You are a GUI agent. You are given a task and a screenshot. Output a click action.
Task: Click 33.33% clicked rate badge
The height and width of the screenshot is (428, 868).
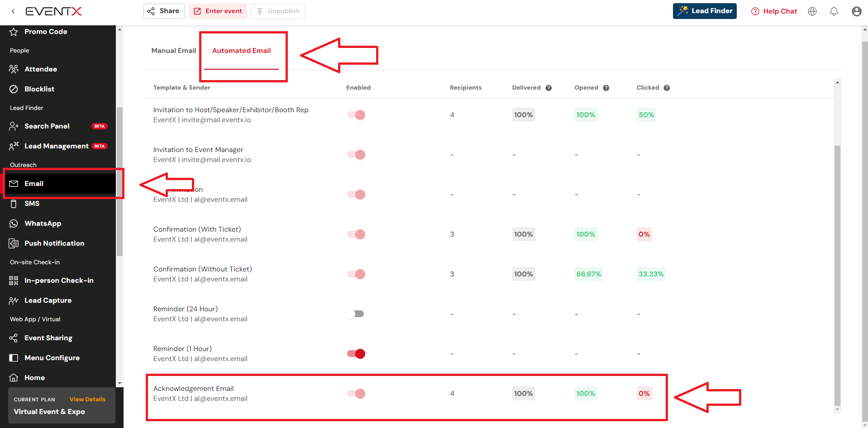tap(651, 274)
